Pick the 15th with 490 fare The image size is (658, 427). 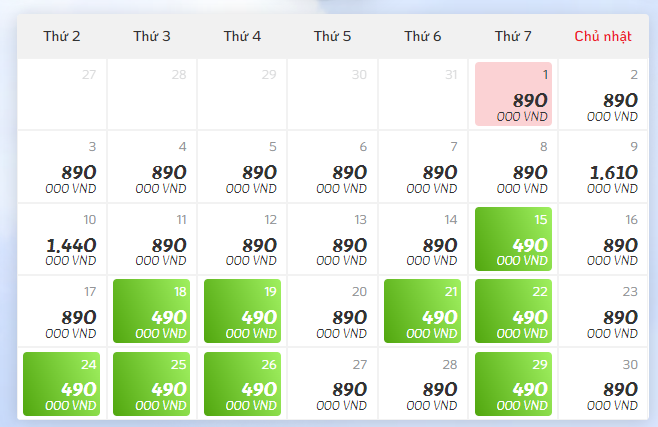(513, 239)
